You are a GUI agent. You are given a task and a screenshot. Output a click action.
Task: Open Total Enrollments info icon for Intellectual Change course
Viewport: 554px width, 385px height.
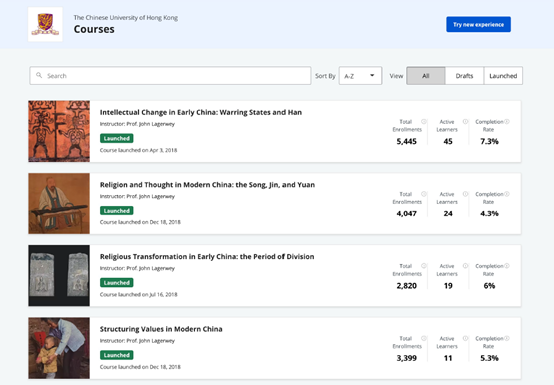click(424, 122)
